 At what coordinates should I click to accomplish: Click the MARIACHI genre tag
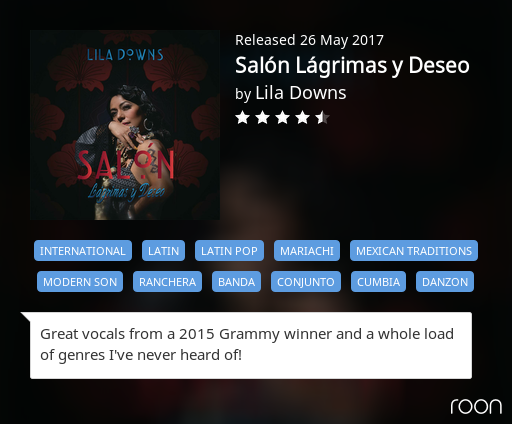point(307,251)
